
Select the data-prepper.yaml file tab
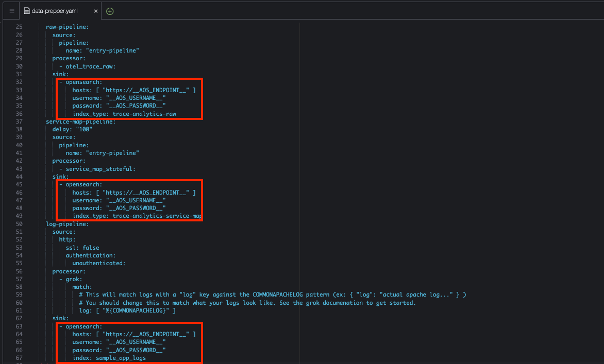point(60,11)
